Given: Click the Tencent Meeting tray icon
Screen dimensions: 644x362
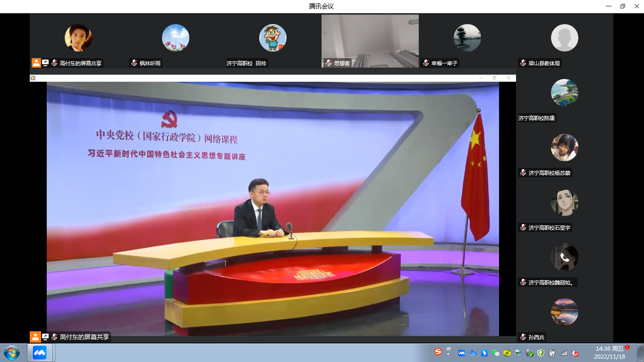Looking at the screenshot, I should (462, 353).
